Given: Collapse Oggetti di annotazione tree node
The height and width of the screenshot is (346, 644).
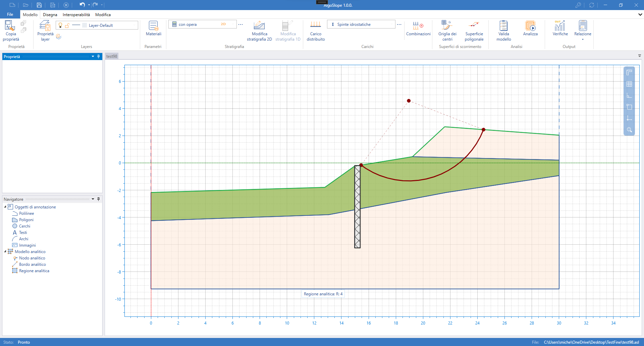Looking at the screenshot, I should (5, 207).
